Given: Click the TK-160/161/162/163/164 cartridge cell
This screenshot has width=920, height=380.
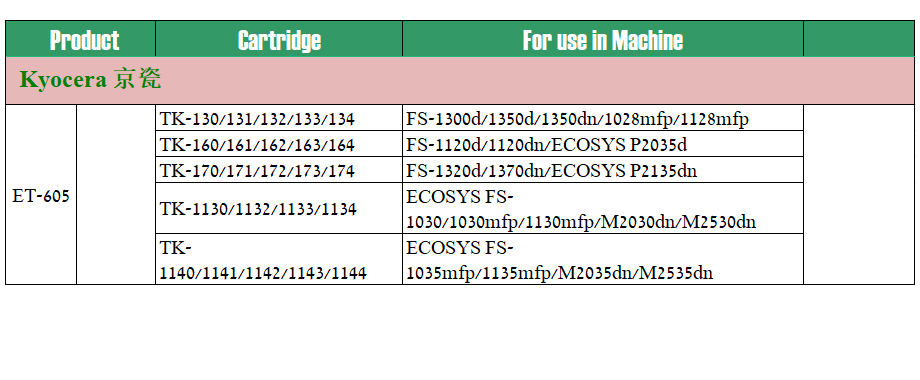Looking at the screenshot, I should point(279,144).
